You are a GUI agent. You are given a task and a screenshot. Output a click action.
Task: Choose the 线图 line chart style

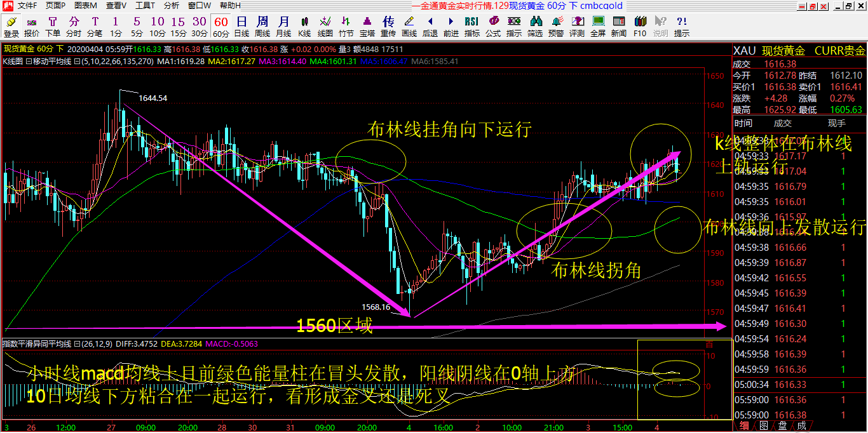coord(325,27)
